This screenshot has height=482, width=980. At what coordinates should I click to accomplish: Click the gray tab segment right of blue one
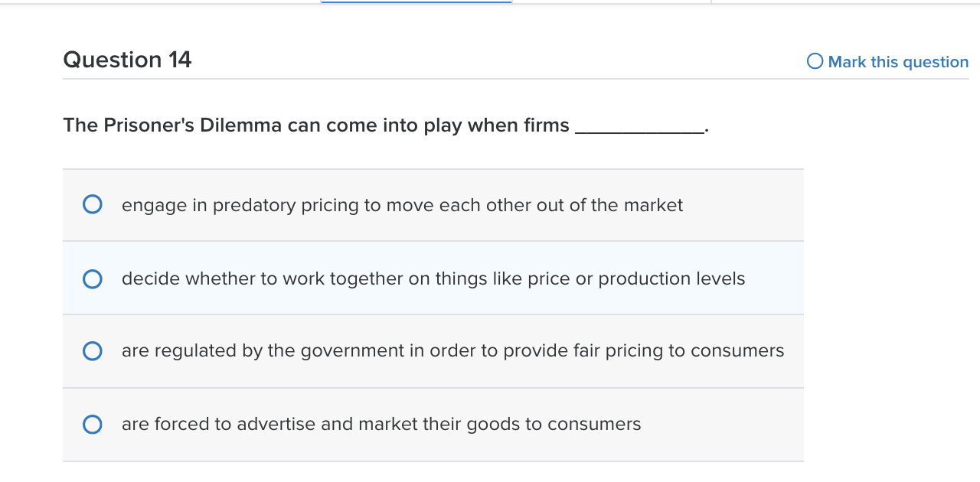click(611, 2)
